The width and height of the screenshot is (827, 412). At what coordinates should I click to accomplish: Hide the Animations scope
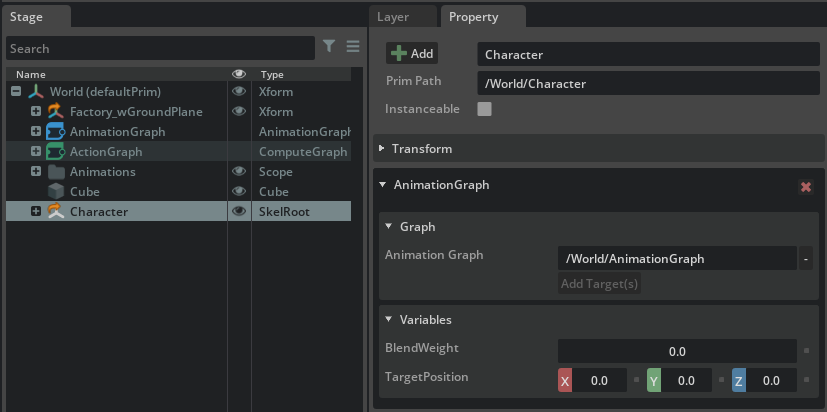[x=239, y=171]
